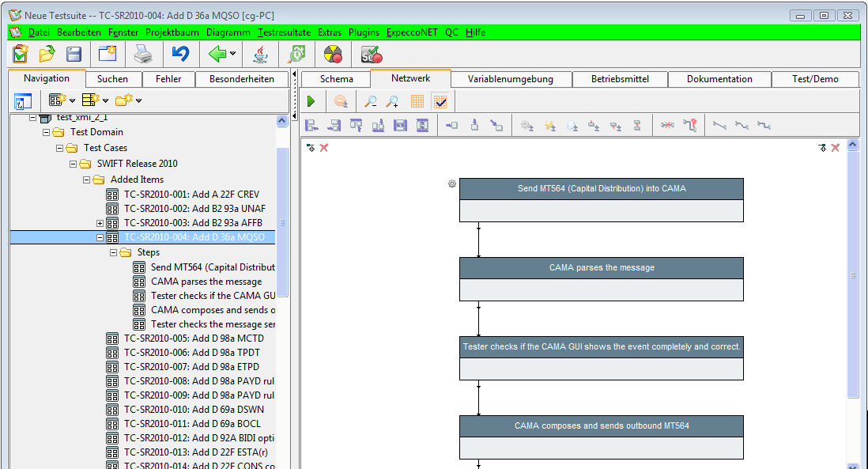Select TC-SR2010-001: Add A 22F CREV
The height and width of the screenshot is (469, 868).
191,194
